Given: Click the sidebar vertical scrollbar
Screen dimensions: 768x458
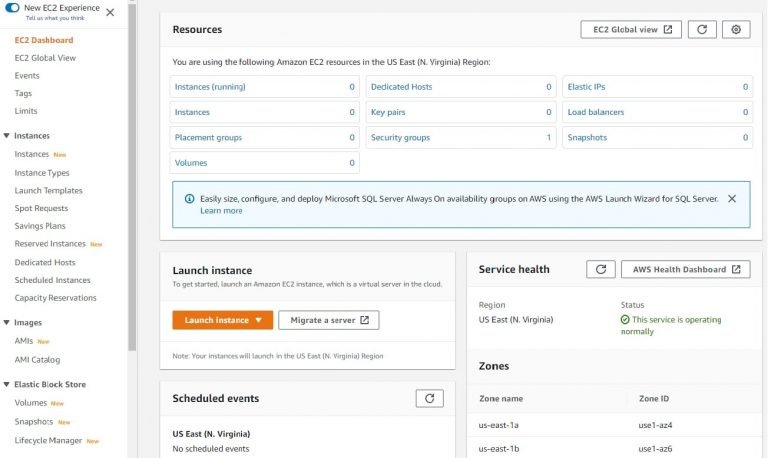Looking at the screenshot, I should tap(132, 176).
